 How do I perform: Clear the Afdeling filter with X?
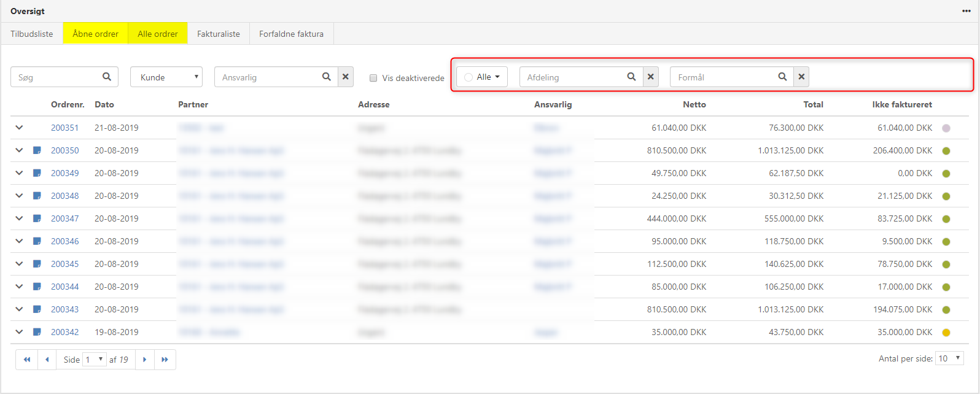click(x=651, y=77)
